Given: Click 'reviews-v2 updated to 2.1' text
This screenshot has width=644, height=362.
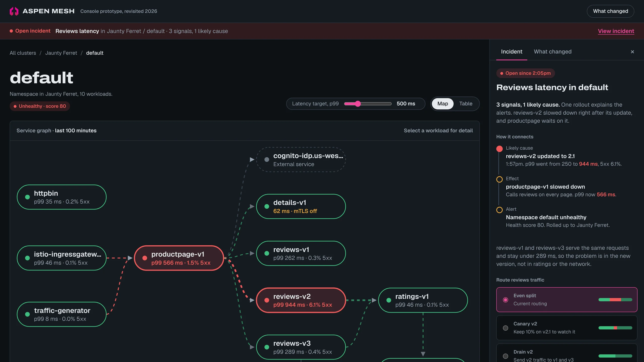Looking at the screenshot, I should click(540, 156).
